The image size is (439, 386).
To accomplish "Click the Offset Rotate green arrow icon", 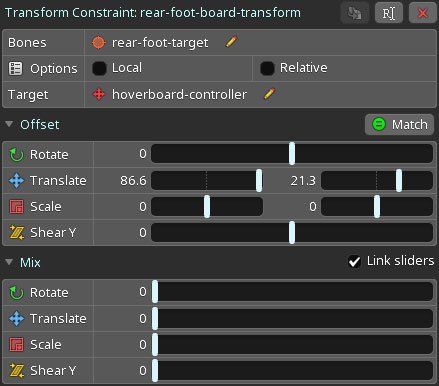I will click(x=16, y=154).
